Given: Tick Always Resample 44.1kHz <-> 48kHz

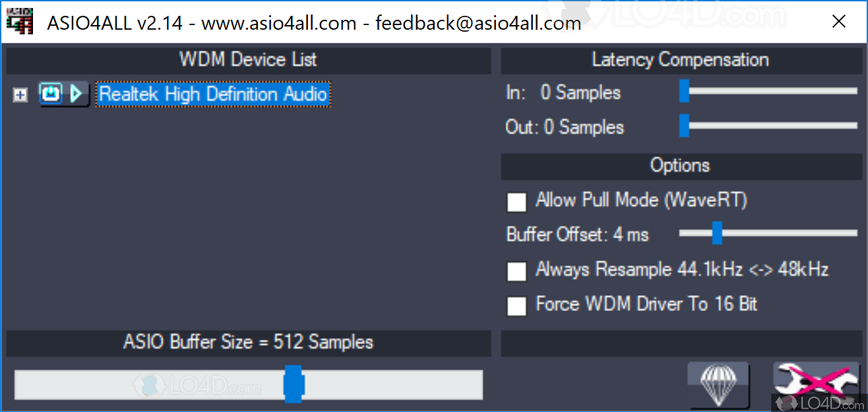Looking at the screenshot, I should pyautogui.click(x=516, y=271).
